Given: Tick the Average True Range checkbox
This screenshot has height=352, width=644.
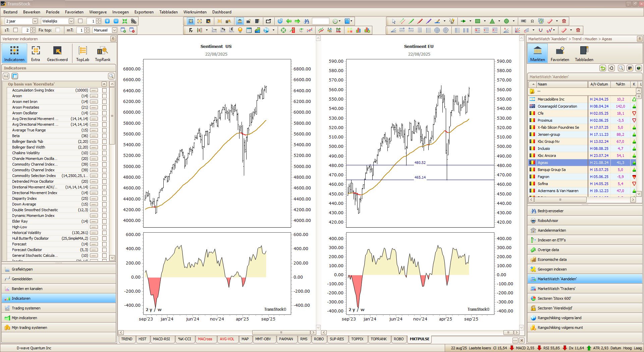Looking at the screenshot, I should click(104, 130).
